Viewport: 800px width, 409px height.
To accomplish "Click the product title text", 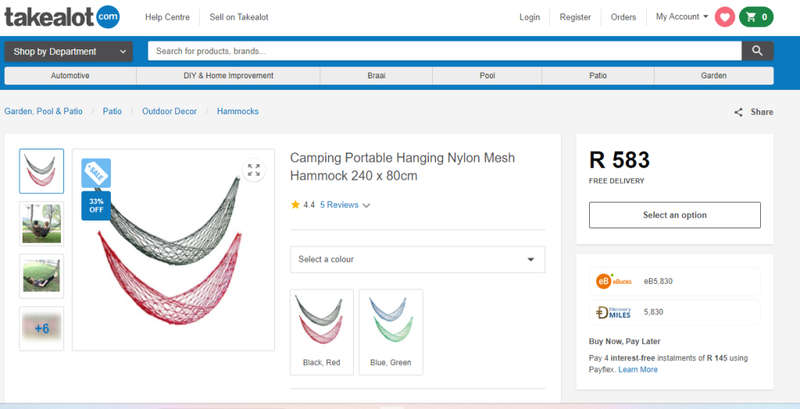I will point(403,167).
